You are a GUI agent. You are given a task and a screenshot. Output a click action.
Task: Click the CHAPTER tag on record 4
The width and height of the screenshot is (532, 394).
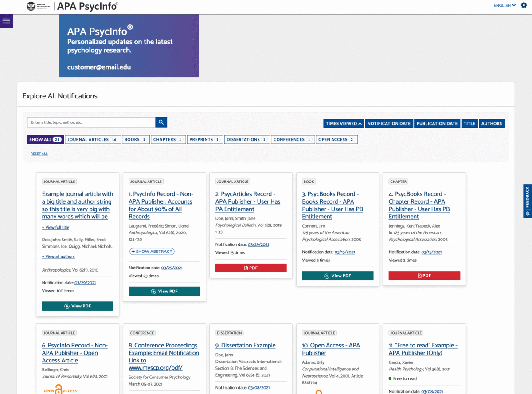click(x=399, y=181)
